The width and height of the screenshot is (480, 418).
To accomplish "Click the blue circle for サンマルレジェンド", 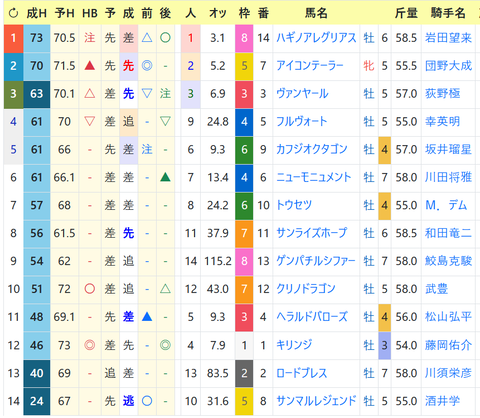I will coord(147,401).
